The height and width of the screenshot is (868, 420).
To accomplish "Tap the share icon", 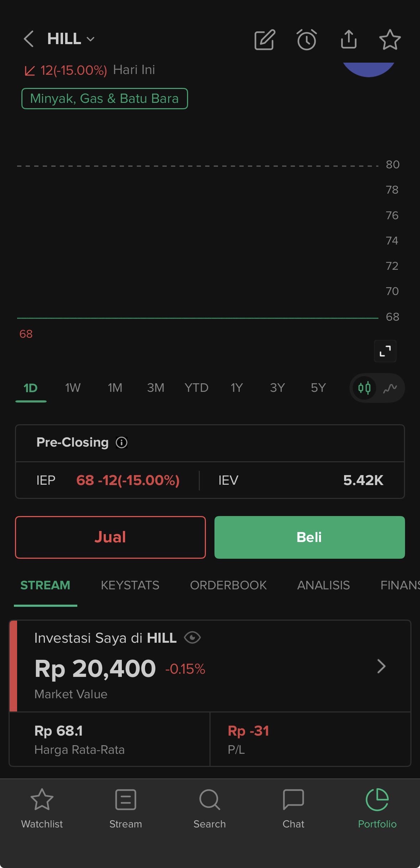I will click(x=348, y=39).
